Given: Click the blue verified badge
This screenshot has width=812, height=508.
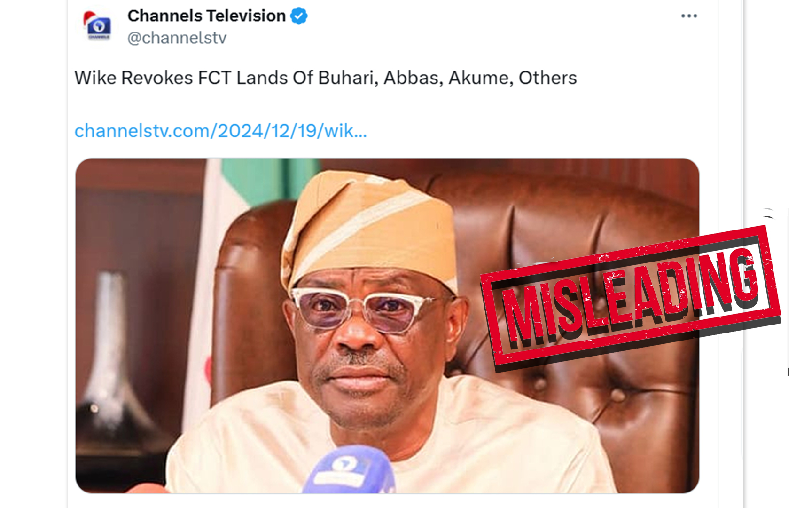Looking at the screenshot, I should coord(299,16).
